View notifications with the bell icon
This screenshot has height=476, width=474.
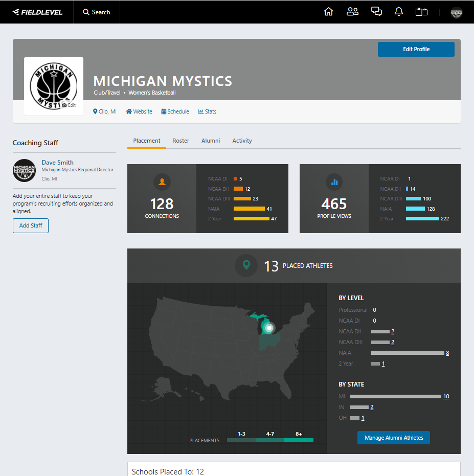coord(399,12)
